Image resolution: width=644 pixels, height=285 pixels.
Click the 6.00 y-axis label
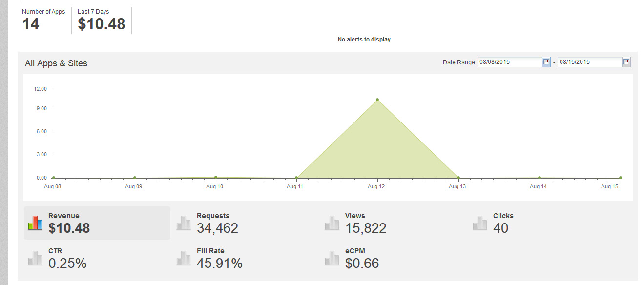tap(42, 132)
